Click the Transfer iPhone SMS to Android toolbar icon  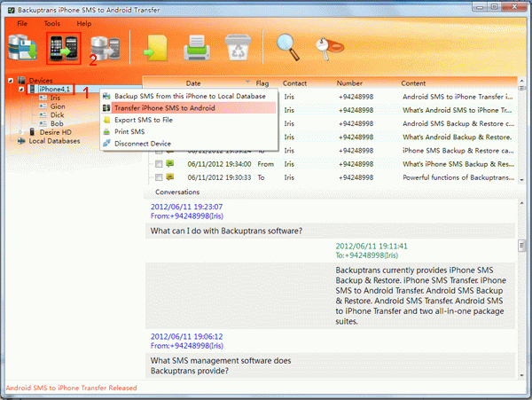coord(64,48)
